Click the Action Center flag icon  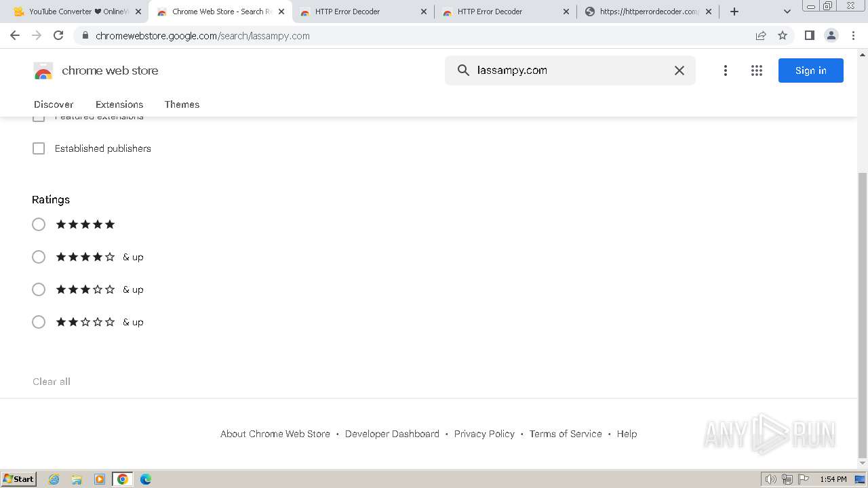click(x=804, y=479)
